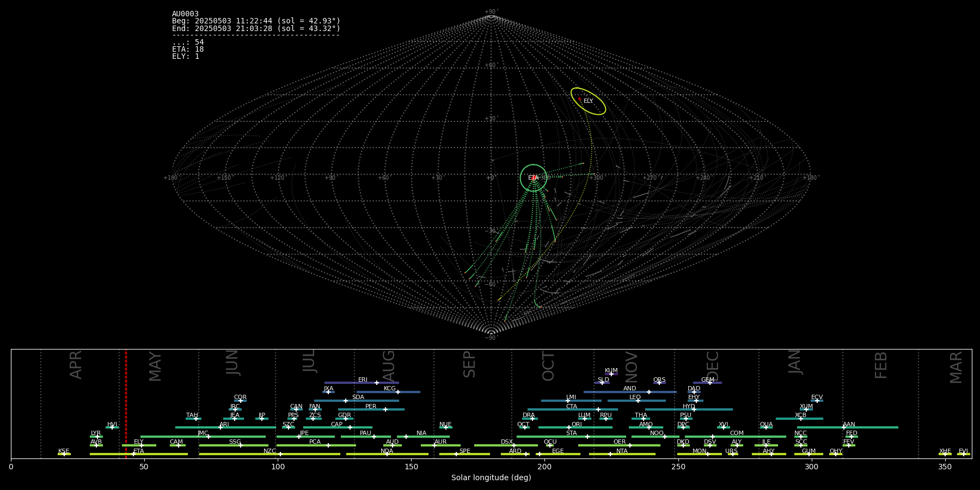
Task: Click the LMI shower label
Action: [571, 397]
